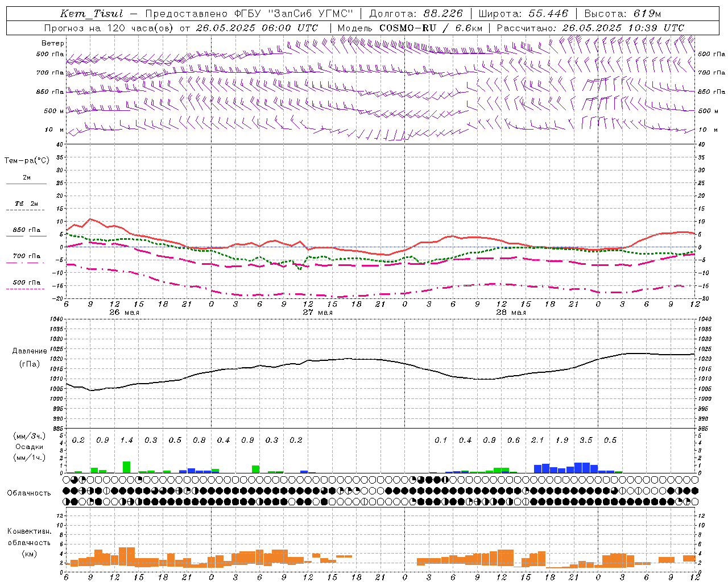Click the '700 гПа' temperature legend entry
Image resolution: width=728 pixels, height=582 pixels.
coord(27,256)
